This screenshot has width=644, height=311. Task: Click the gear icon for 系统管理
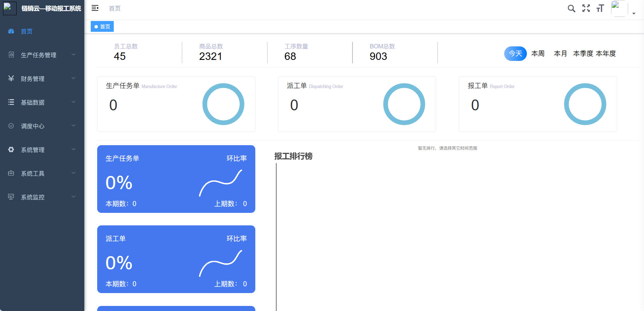pos(11,150)
